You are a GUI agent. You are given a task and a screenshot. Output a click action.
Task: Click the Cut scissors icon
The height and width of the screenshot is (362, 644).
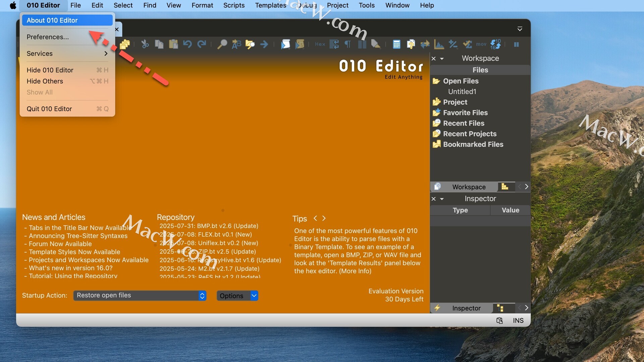(x=145, y=44)
